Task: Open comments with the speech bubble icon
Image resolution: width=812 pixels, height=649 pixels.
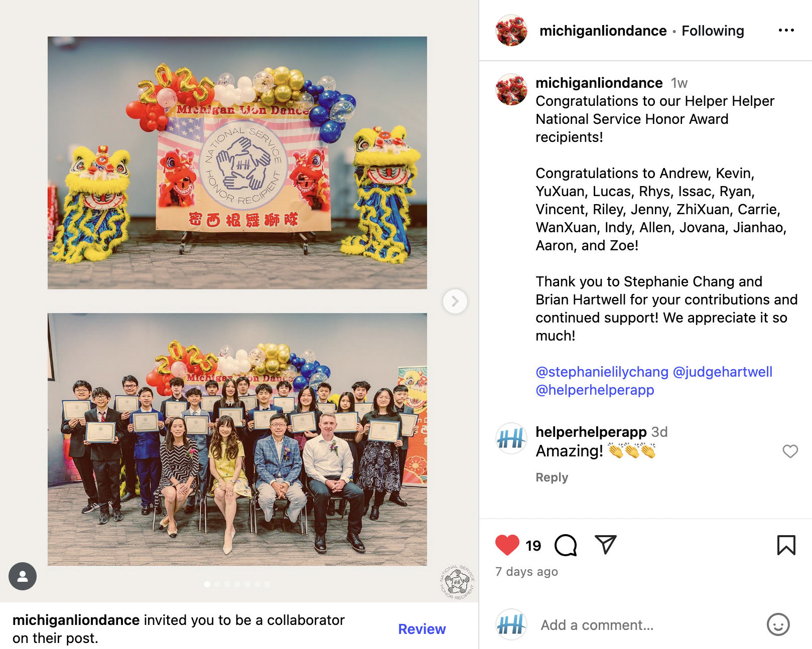Action: 566,545
